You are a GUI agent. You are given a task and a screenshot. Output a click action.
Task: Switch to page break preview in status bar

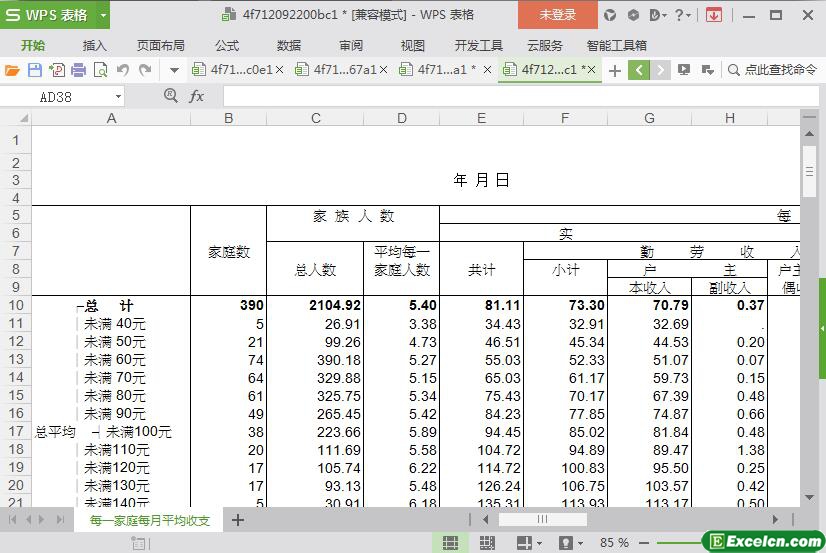[487, 542]
